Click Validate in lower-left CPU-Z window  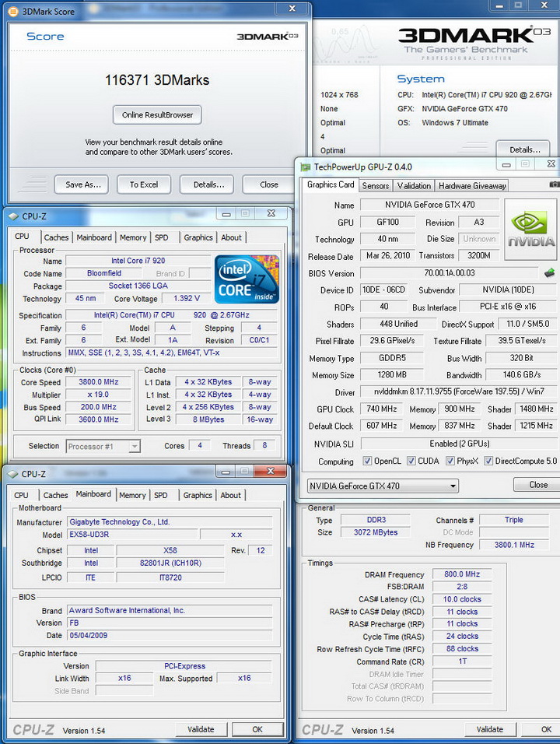(201, 729)
